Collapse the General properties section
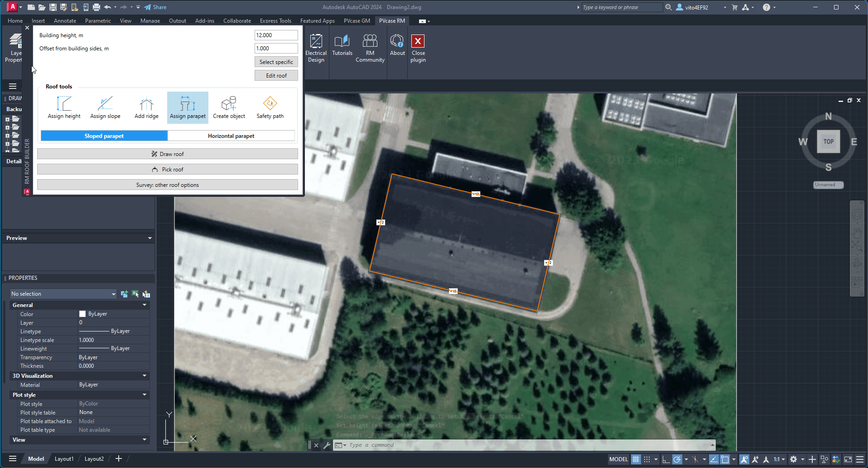This screenshot has height=468, width=868. [145, 305]
